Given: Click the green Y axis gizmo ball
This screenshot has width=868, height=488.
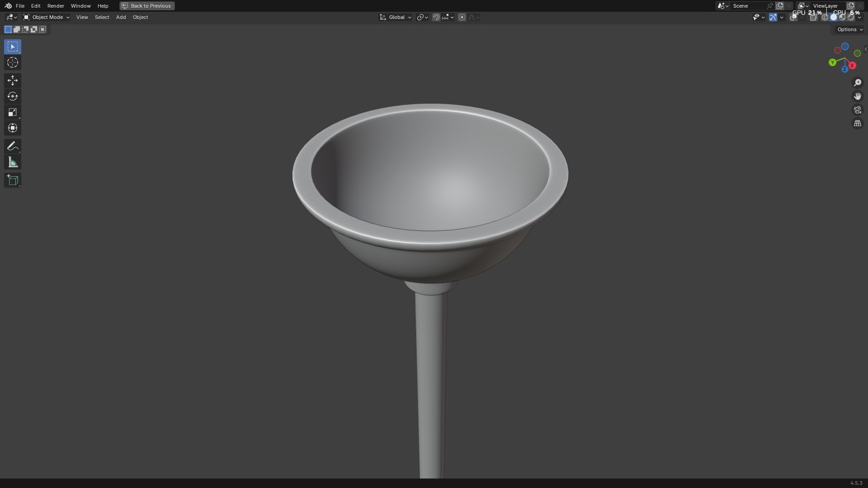Looking at the screenshot, I should click(x=832, y=62).
